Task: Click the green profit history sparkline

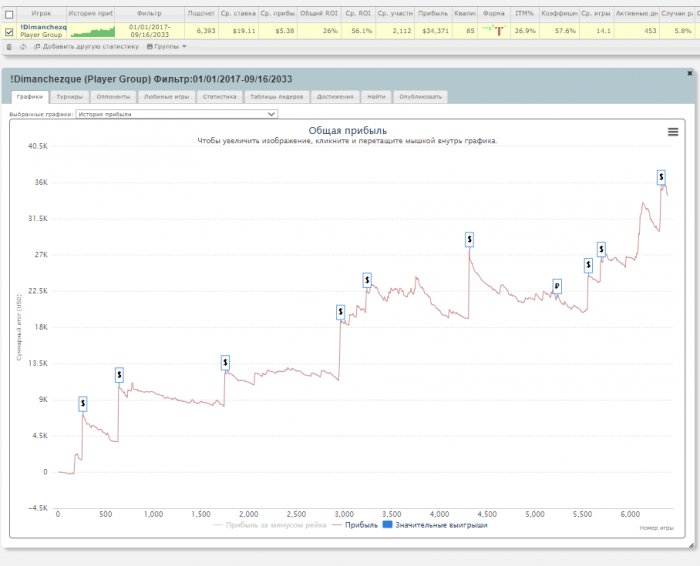Action: click(x=92, y=31)
